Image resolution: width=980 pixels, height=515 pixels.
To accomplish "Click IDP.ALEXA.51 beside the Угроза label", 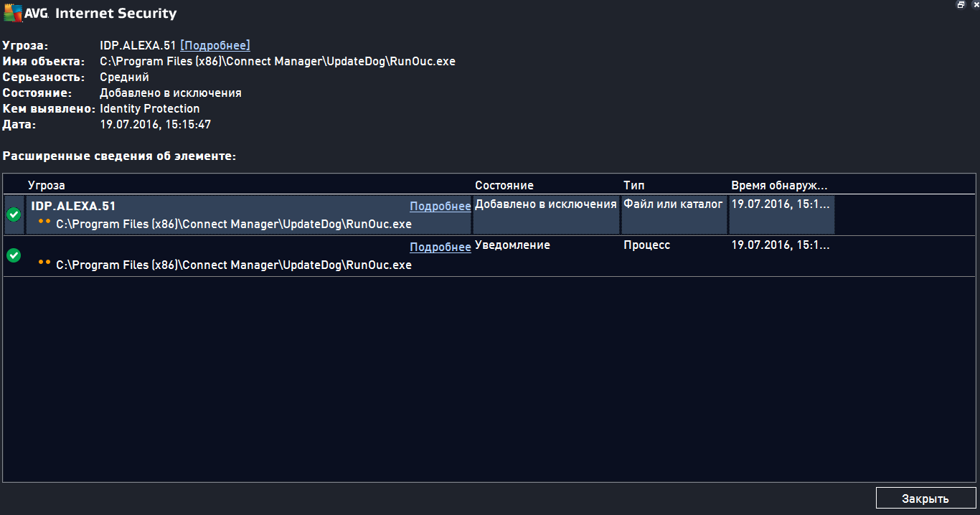I will click(138, 46).
